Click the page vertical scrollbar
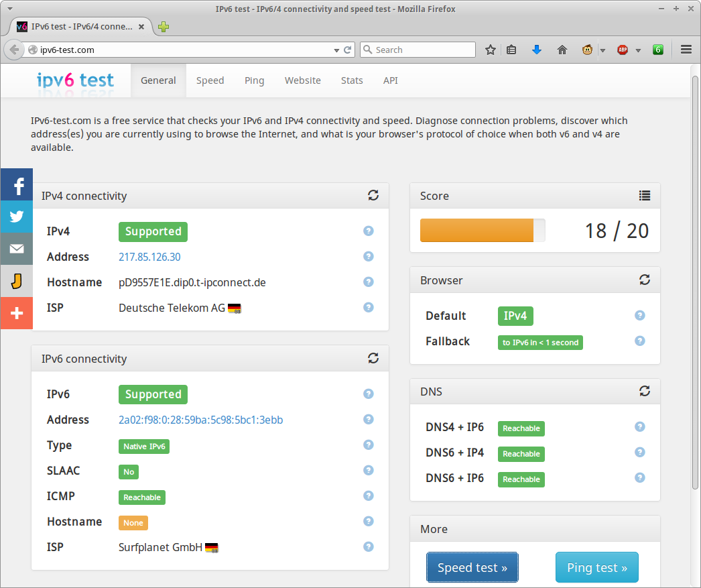701x588 pixels. 695,282
